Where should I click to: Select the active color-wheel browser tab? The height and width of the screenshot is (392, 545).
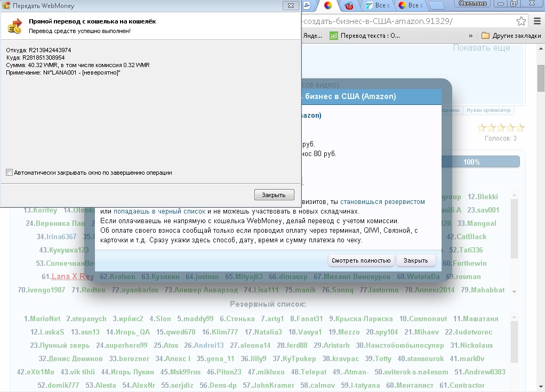click(x=328, y=5)
